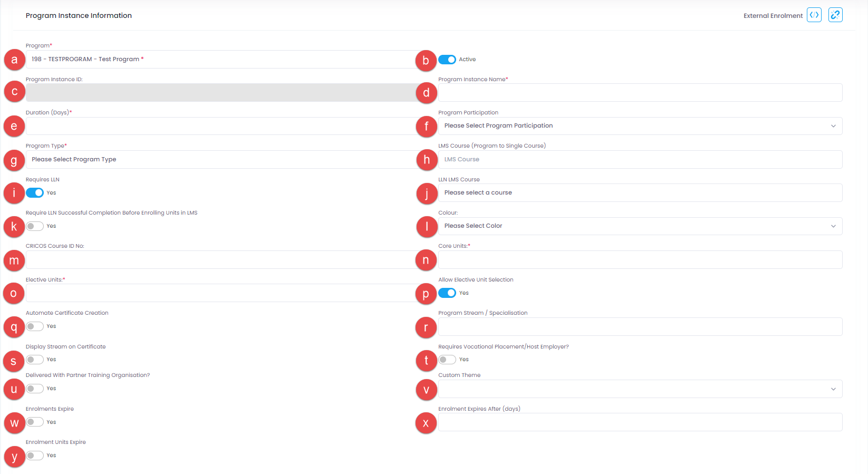This screenshot has height=474, width=868.
Task: Turn on Display Stream on Certificate
Action: coord(35,360)
